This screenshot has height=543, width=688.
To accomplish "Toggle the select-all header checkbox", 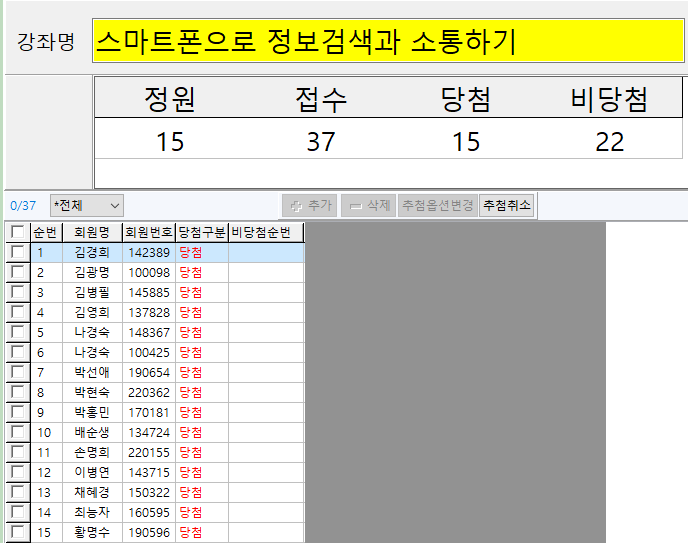I will (18, 232).
